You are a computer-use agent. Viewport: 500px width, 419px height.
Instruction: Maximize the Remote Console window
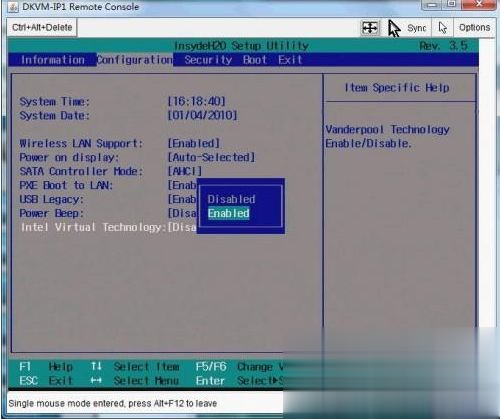[452, 5]
